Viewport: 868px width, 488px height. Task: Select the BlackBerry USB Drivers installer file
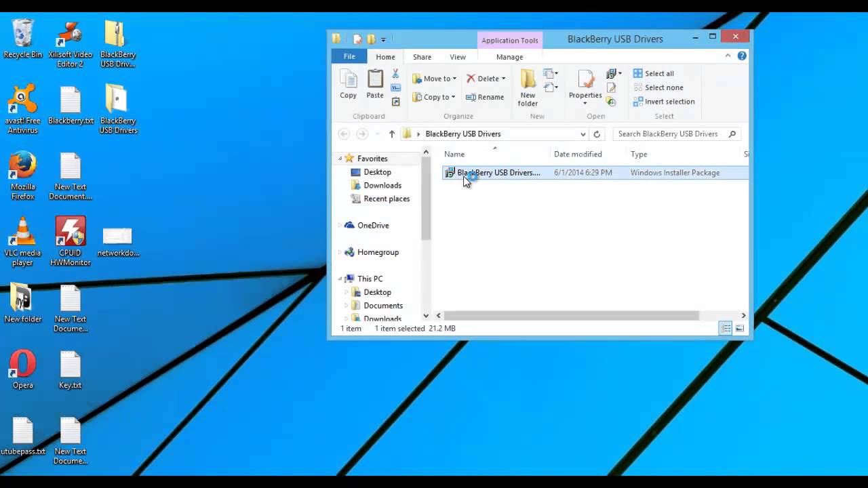point(595,173)
